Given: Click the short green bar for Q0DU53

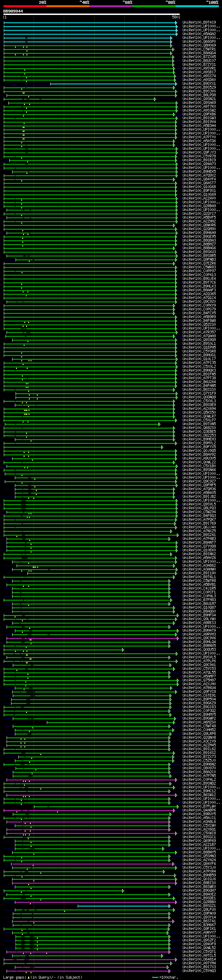Looking at the screenshot, I should coord(64,650).
